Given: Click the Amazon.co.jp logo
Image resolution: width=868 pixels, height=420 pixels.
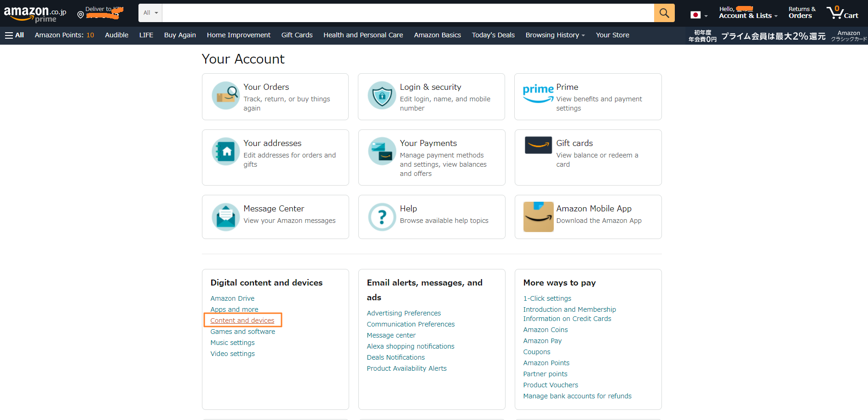Looking at the screenshot, I should (35, 14).
